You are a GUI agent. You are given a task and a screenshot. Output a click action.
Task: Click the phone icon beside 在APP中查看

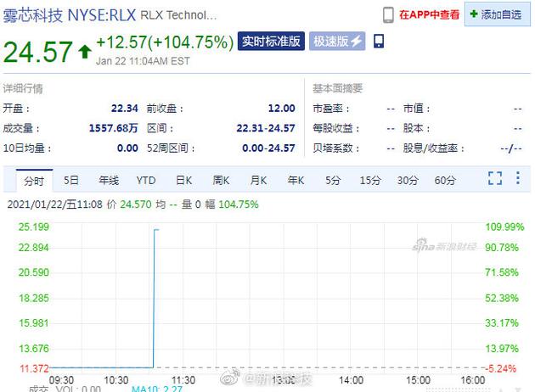click(x=388, y=15)
